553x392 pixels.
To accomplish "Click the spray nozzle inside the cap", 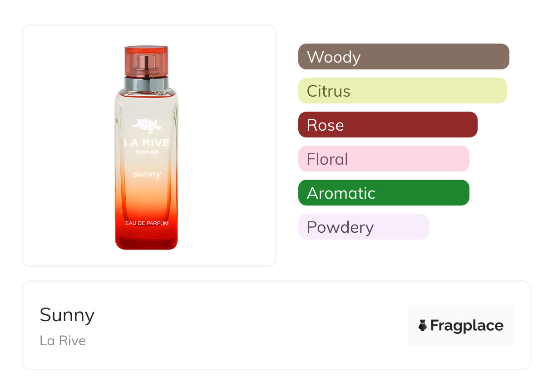I will tap(146, 64).
